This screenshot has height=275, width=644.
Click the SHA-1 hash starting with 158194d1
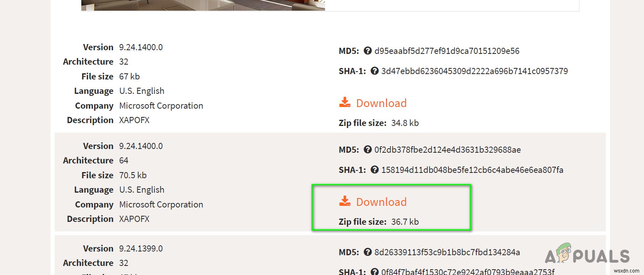tap(472, 170)
